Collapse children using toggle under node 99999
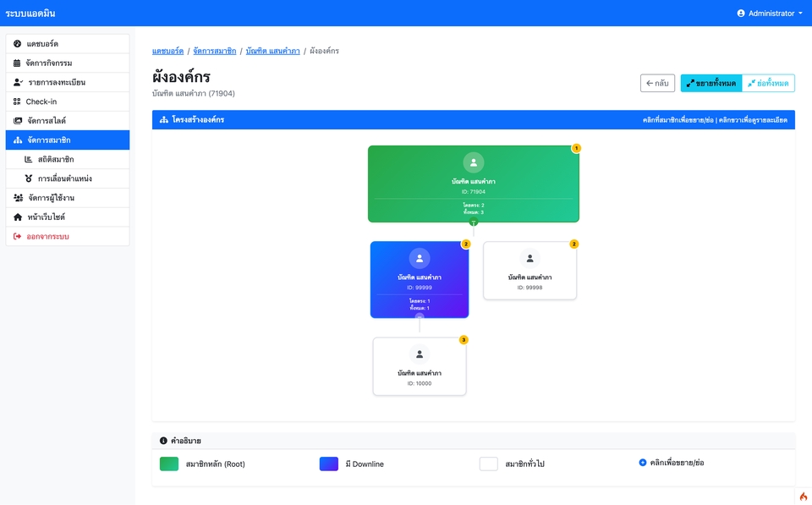Viewport: 812px width, 505px height. (x=420, y=318)
